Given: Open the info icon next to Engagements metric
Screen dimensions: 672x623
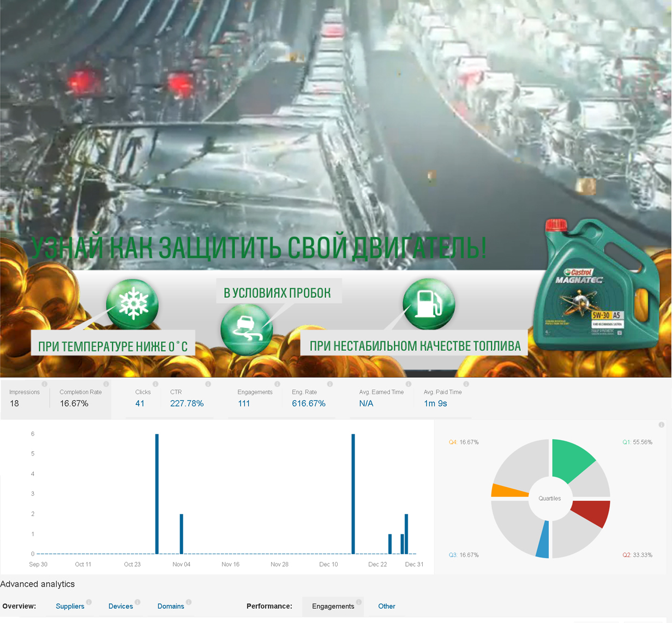Looking at the screenshot, I should [x=277, y=384].
